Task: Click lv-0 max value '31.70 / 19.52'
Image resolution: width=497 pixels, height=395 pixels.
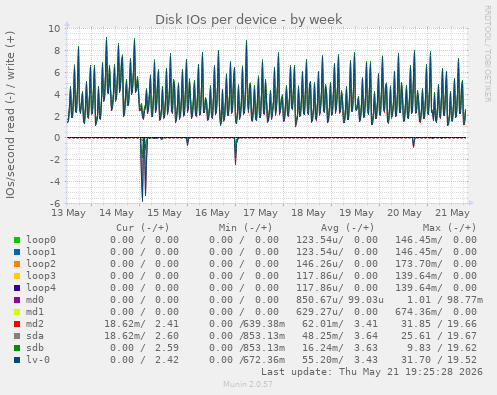Action: coord(439,360)
